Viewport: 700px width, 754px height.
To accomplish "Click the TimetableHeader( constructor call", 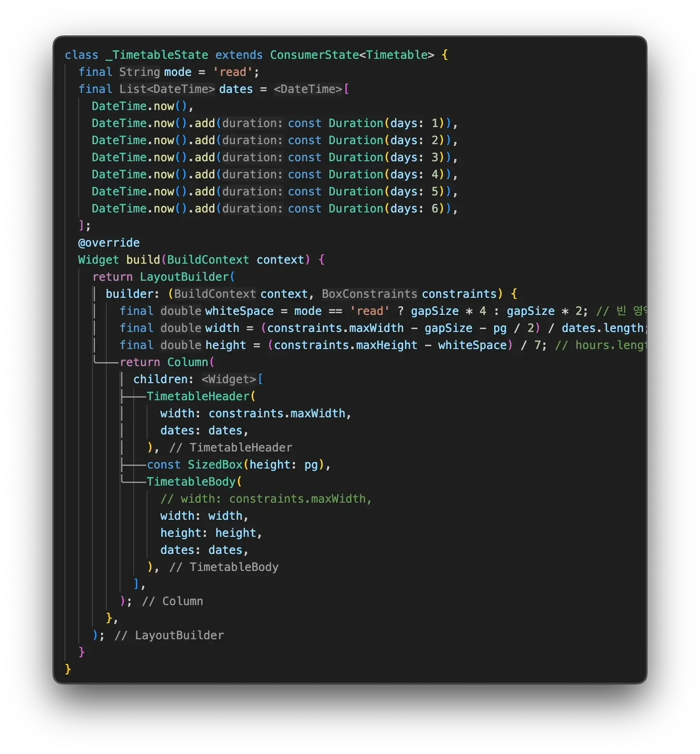I will click(x=201, y=396).
